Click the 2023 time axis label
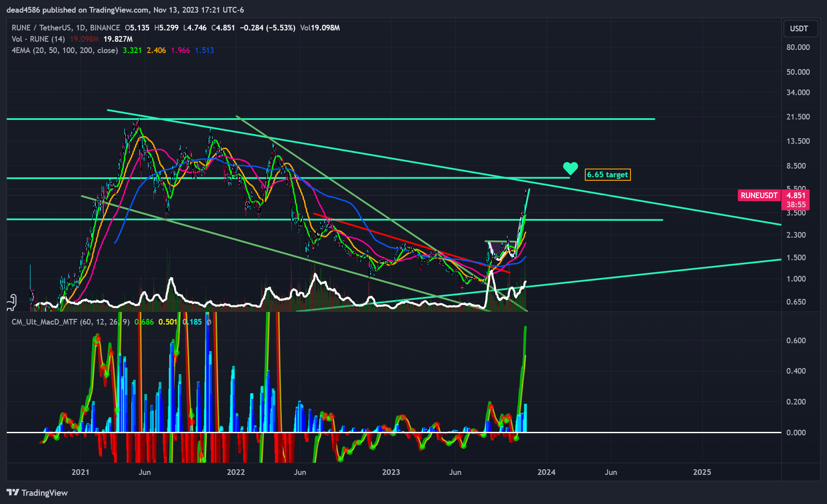827x504 pixels. pyautogui.click(x=391, y=472)
